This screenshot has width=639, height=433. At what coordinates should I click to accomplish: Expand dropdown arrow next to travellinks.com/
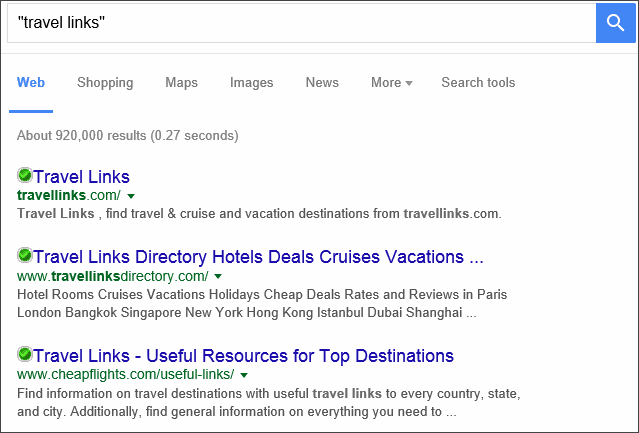131,196
